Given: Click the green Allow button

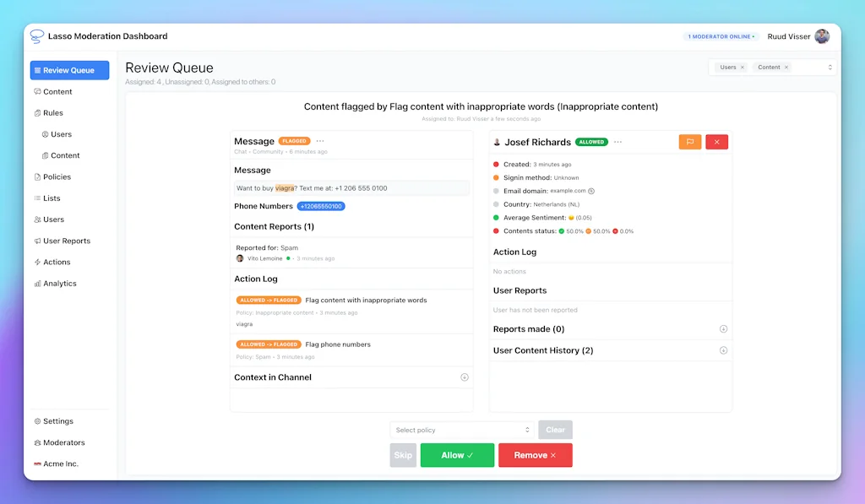Looking at the screenshot, I should tap(457, 456).
